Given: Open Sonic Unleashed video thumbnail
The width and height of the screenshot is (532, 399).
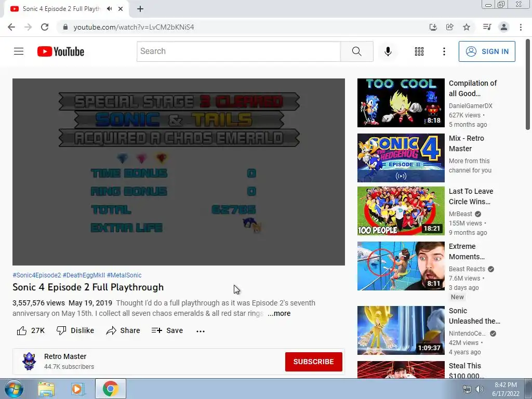Looking at the screenshot, I should pos(401,330).
